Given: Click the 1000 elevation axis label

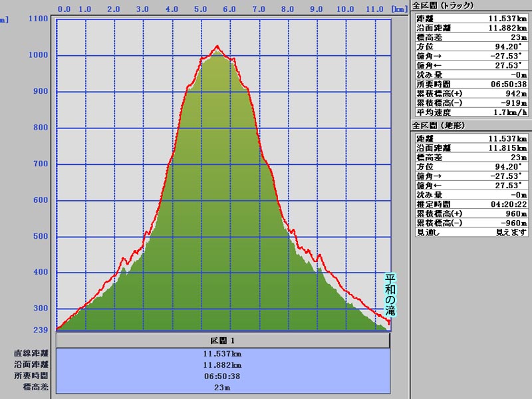Looking at the screenshot, I should click(39, 55).
